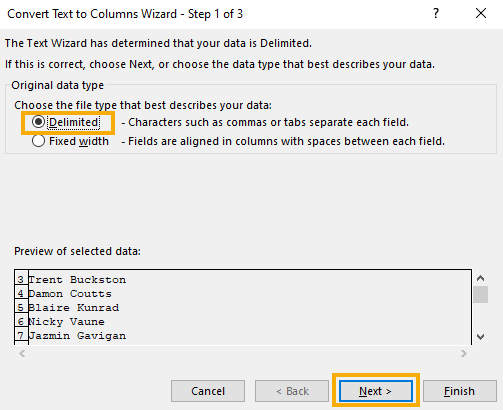Choose the Fixed width radio option
This screenshot has height=410, width=503.
(x=38, y=141)
